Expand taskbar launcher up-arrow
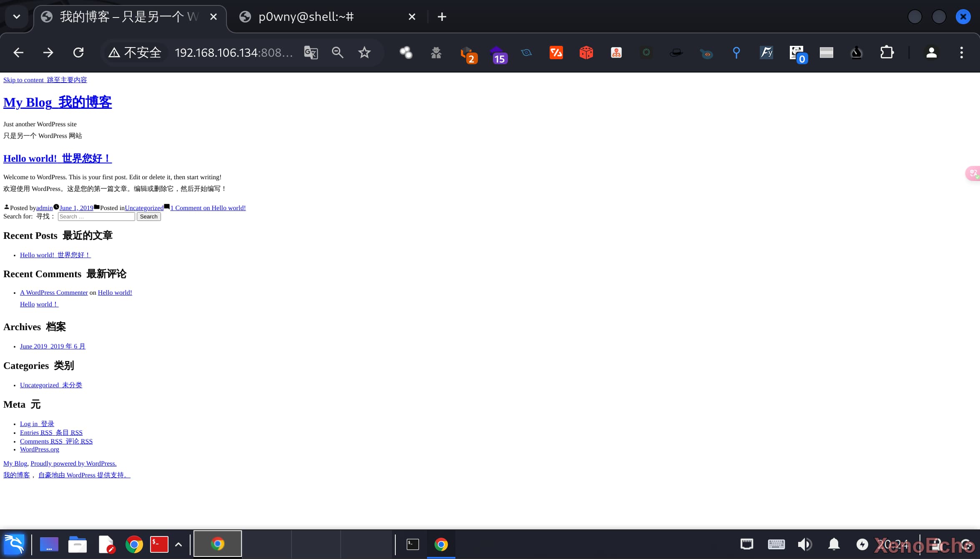980x559 pixels. tap(178, 544)
